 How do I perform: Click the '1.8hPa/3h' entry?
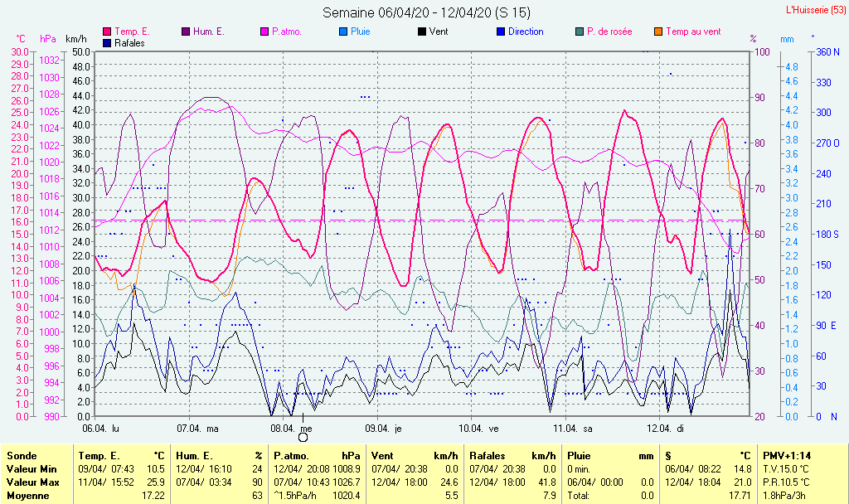tap(784, 496)
